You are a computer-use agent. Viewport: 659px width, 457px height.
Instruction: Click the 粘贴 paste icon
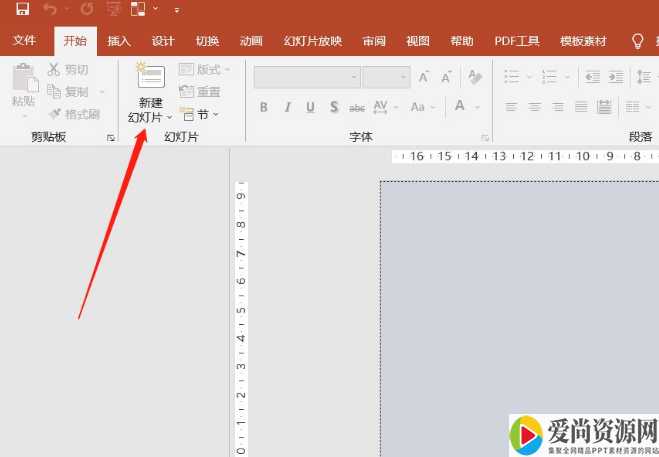pos(25,78)
